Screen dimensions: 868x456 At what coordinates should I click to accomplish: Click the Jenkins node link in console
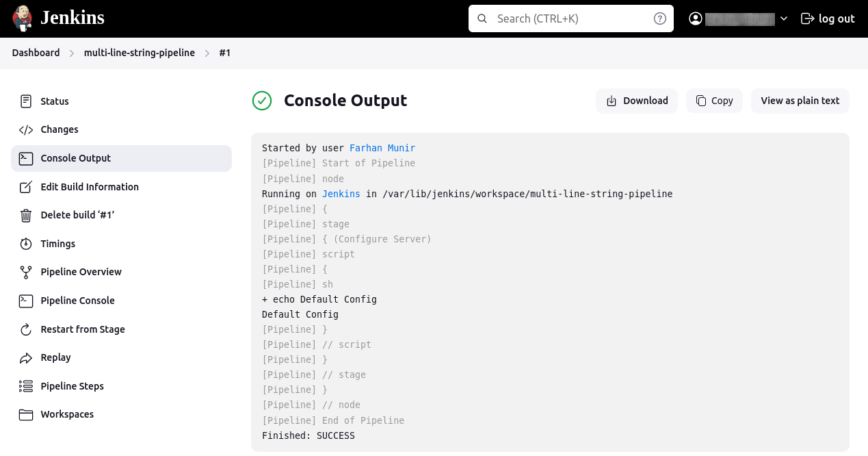point(341,194)
